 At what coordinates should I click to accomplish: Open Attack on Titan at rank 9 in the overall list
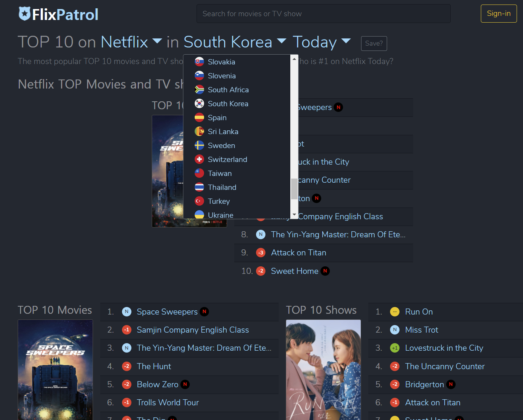pyautogui.click(x=299, y=253)
